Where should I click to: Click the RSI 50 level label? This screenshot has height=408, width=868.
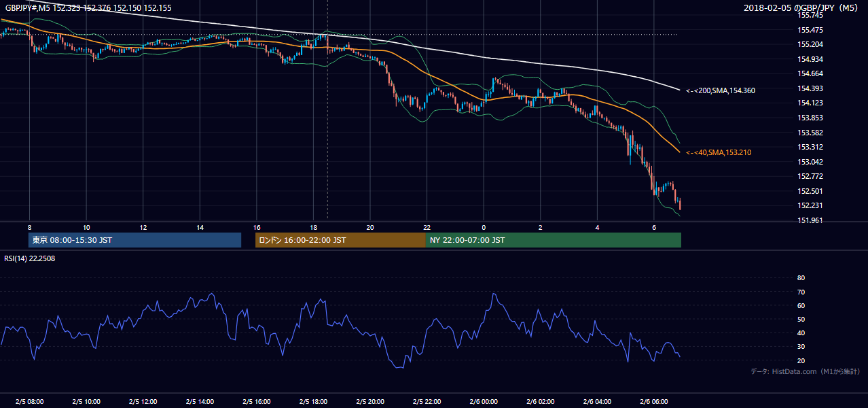coord(801,319)
